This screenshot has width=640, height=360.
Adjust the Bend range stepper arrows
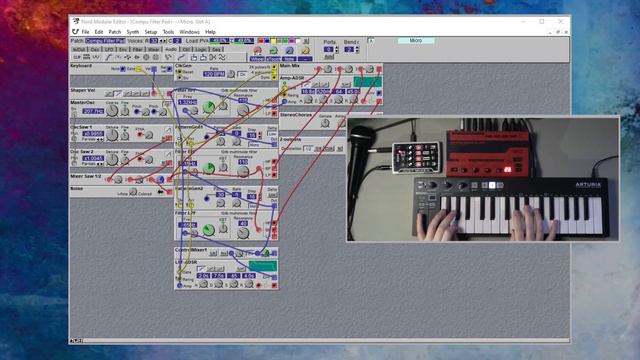coord(357,49)
